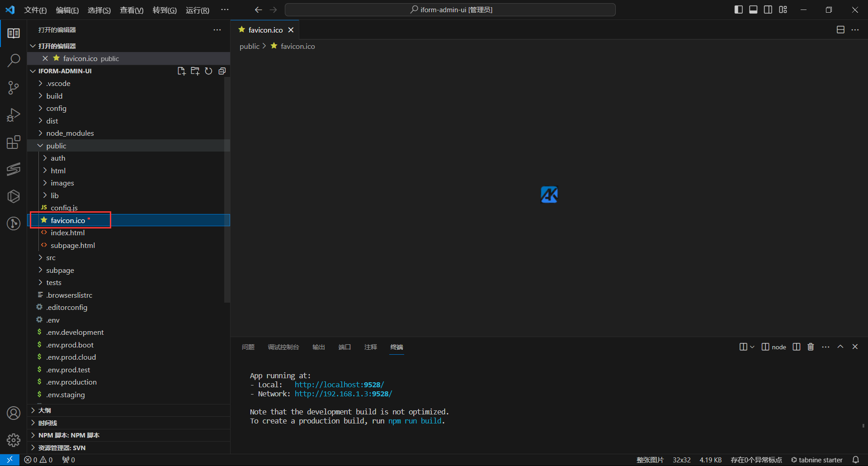This screenshot has height=466, width=868.
Task: Open the Source Control view
Action: [14, 88]
